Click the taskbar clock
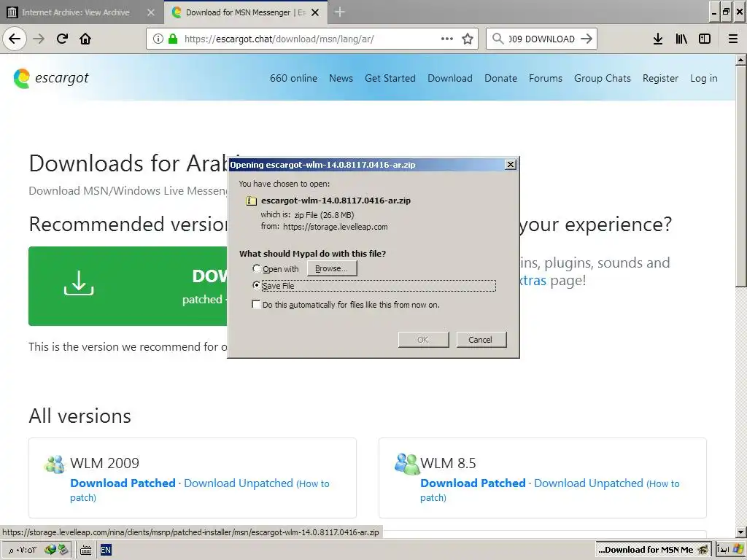Image resolution: width=747 pixels, height=560 pixels. (x=22, y=550)
